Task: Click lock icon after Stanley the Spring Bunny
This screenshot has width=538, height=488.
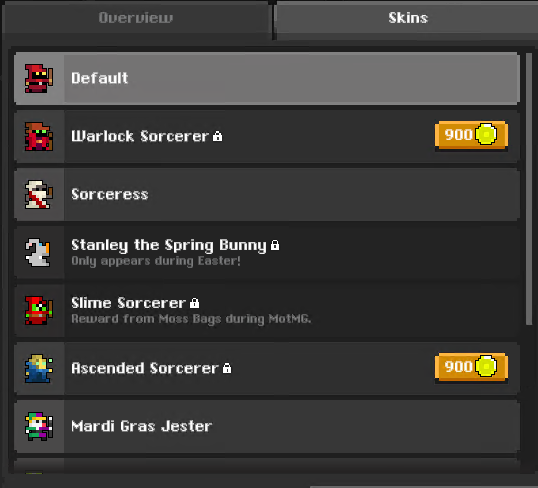Action: pos(275,245)
